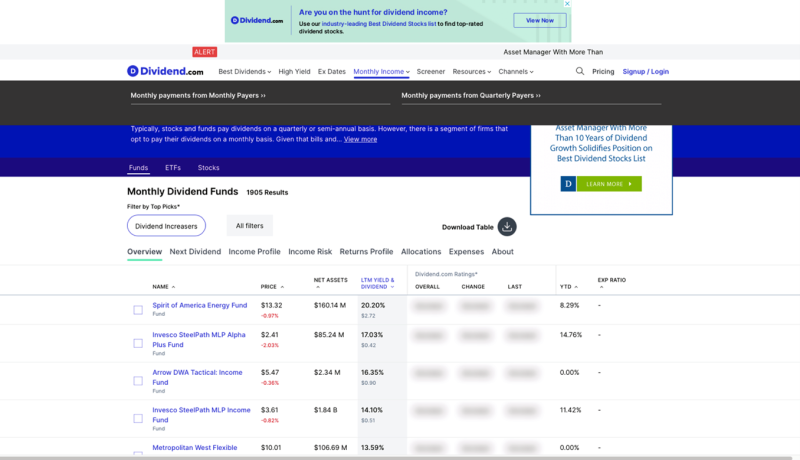This screenshot has height=460, width=800.
Task: Switch to the Returns Profile view
Action: pyautogui.click(x=366, y=251)
